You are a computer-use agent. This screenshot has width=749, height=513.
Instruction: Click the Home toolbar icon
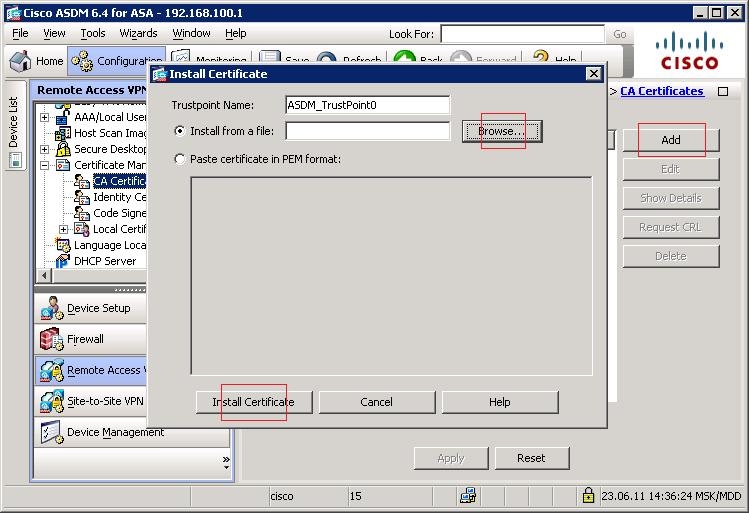tap(20, 61)
